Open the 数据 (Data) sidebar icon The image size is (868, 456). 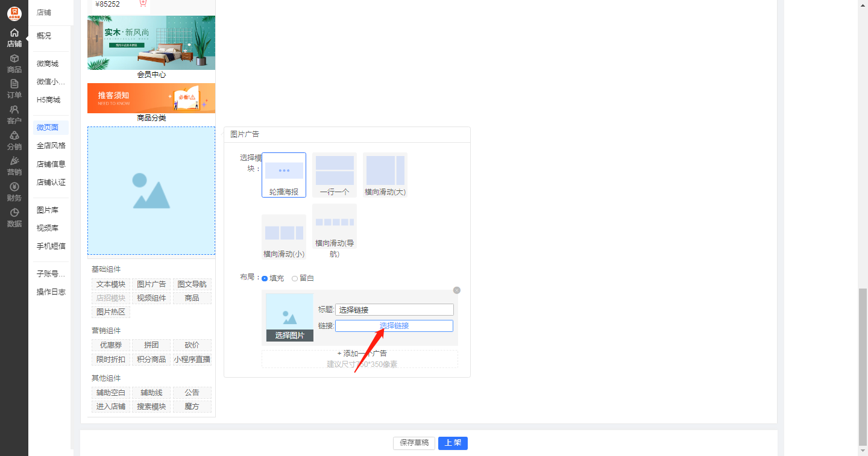tap(14, 217)
